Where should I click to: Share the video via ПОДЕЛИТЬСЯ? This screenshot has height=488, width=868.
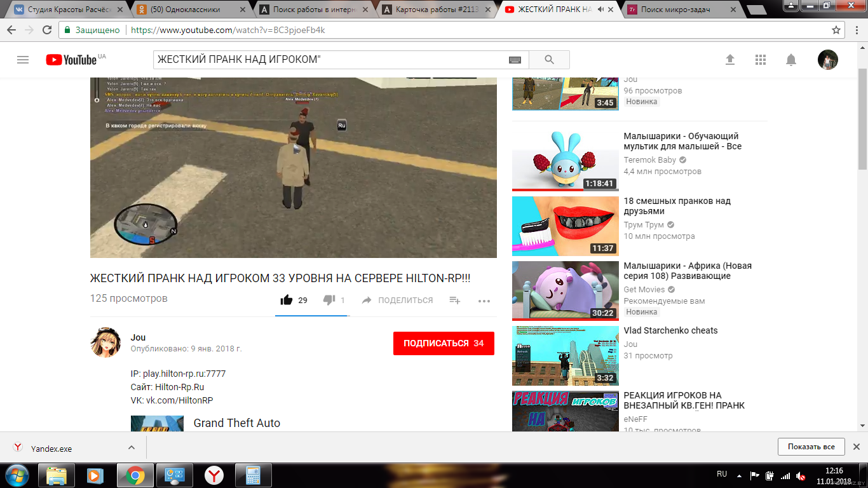pyautogui.click(x=397, y=301)
